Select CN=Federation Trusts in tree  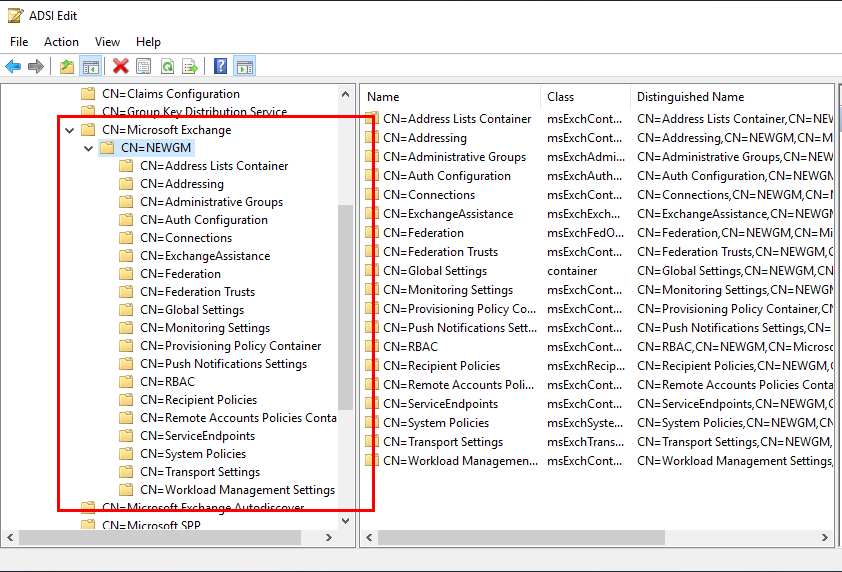[x=198, y=292]
